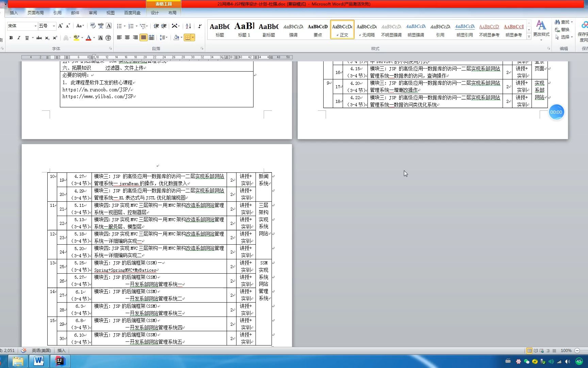Expand the bullet list style arrow

coord(125,26)
